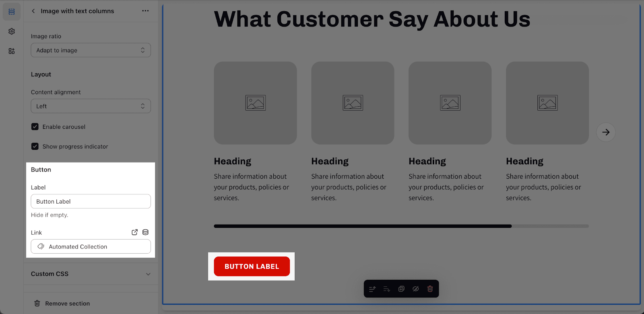The image size is (644, 314).
Task: Select the first placeholder image
Action: [x=256, y=103]
